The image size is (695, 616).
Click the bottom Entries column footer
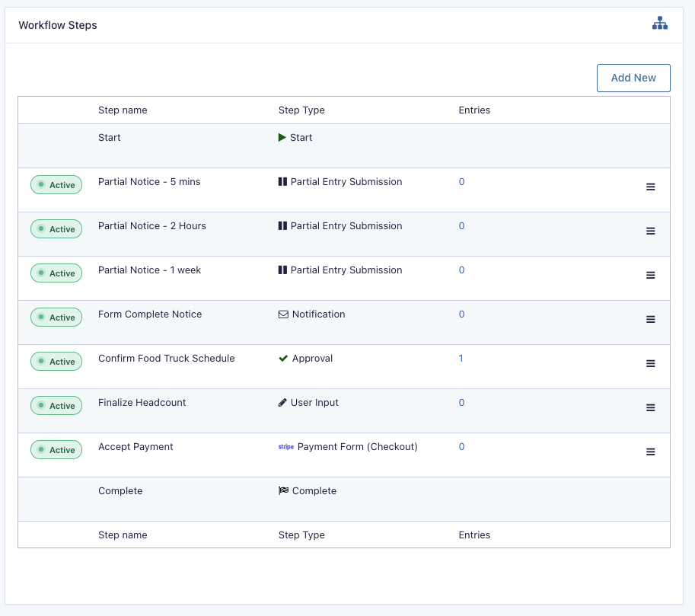pos(474,535)
